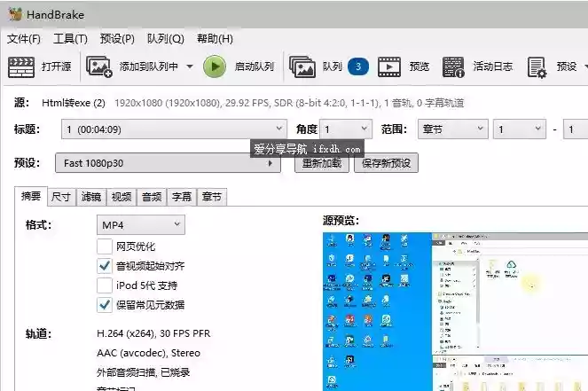588x391 pixels.
Task: Click the queue count badge showing 3
Action: (x=358, y=66)
